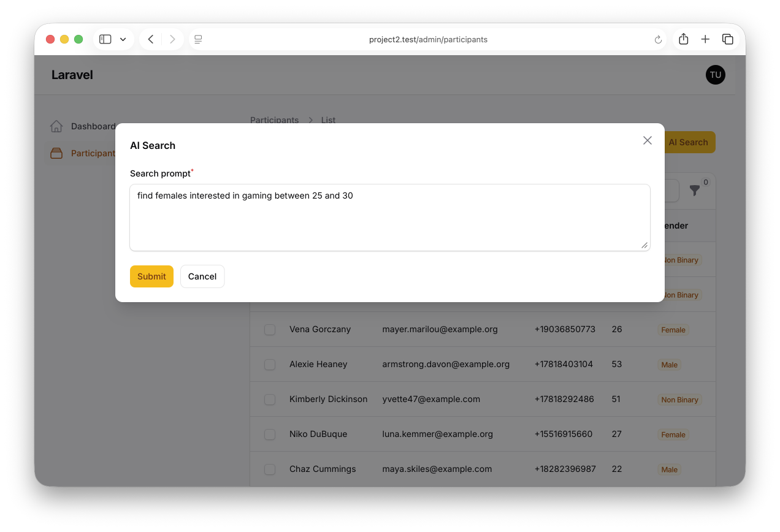The height and width of the screenshot is (532, 780).
Task: Close the AI Search dialog with X
Action: click(x=647, y=140)
